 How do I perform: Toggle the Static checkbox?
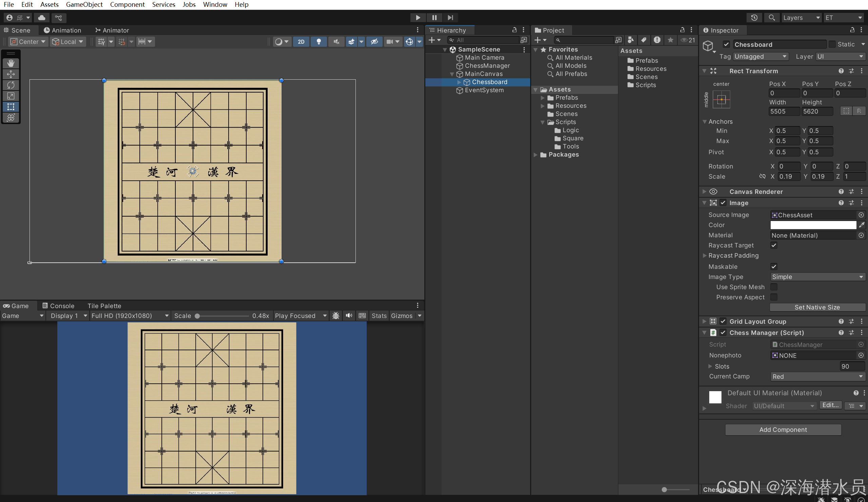(832, 44)
